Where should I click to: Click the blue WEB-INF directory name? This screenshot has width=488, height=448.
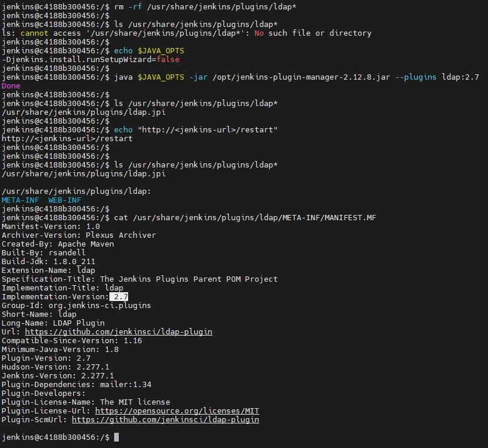tap(64, 200)
